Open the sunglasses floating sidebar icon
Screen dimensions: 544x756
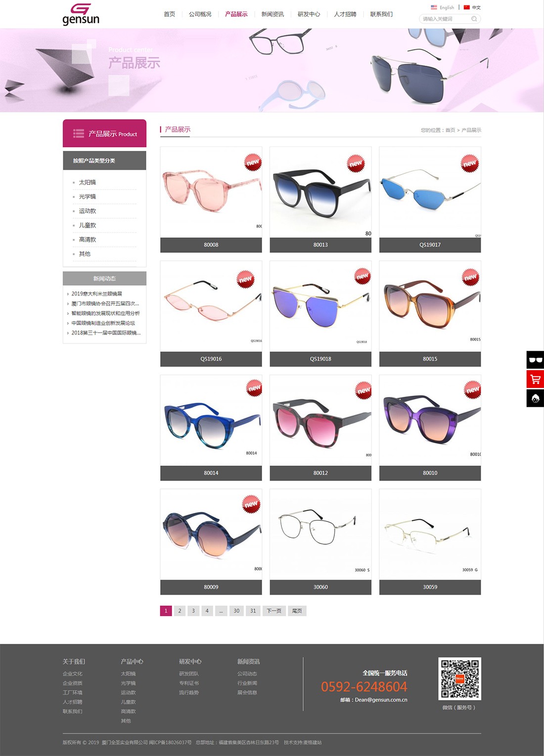pos(535,360)
